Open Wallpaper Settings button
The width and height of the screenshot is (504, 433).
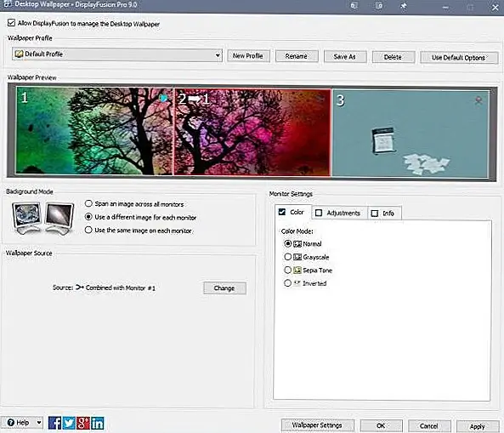pos(317,425)
